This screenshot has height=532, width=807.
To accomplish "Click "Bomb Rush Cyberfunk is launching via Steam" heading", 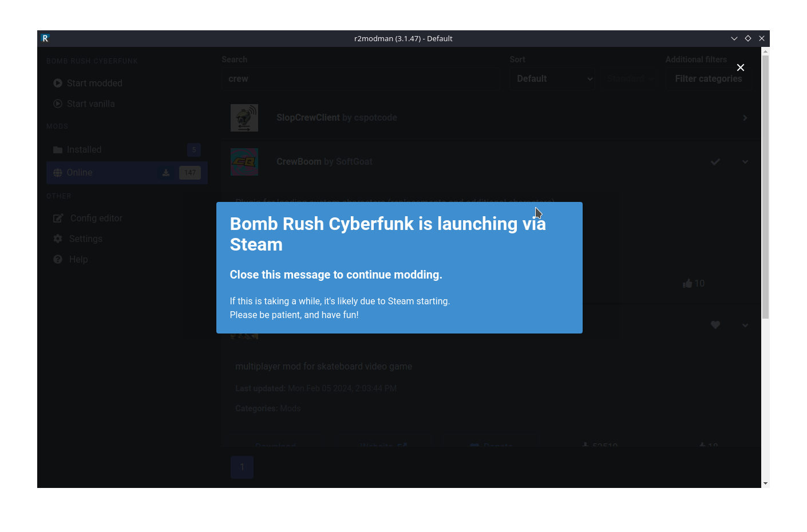I will 388,234.
